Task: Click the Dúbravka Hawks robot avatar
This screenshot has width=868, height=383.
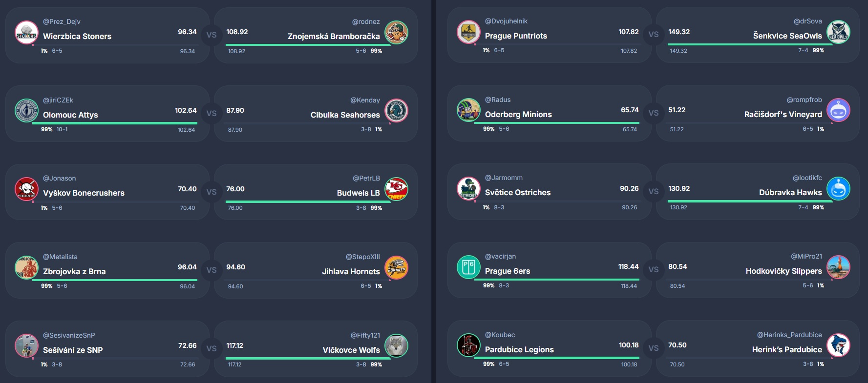Action: pyautogui.click(x=838, y=189)
